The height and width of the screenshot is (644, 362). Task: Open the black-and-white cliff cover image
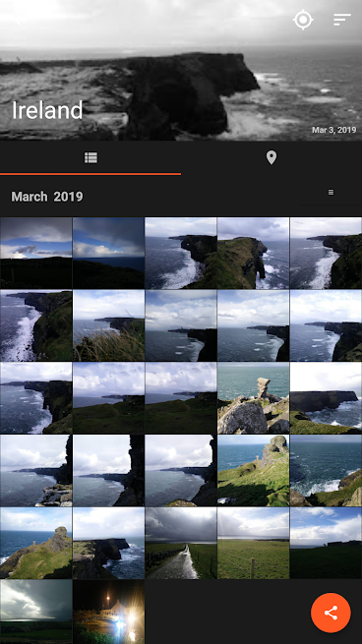coord(181,70)
